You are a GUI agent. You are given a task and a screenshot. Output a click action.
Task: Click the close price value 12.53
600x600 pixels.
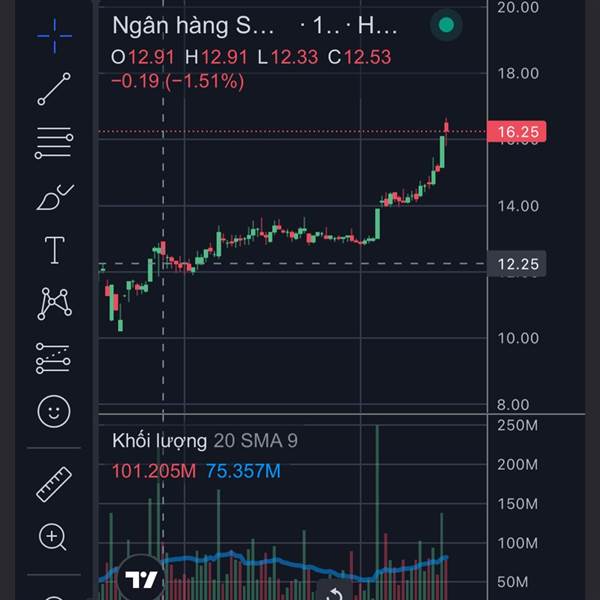pos(368,57)
